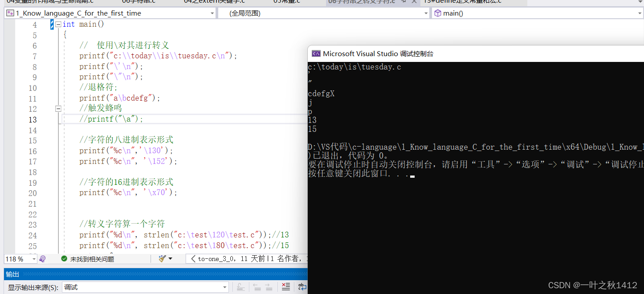Open the 全局范围 scope dropdown
The width and height of the screenshot is (644, 294).
tap(426, 13)
